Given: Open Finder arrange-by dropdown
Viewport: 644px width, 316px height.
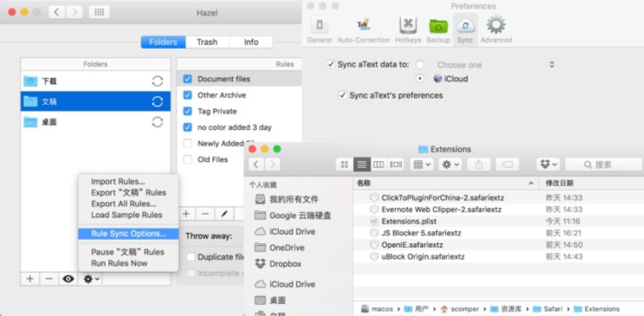Looking at the screenshot, I should click(x=421, y=164).
